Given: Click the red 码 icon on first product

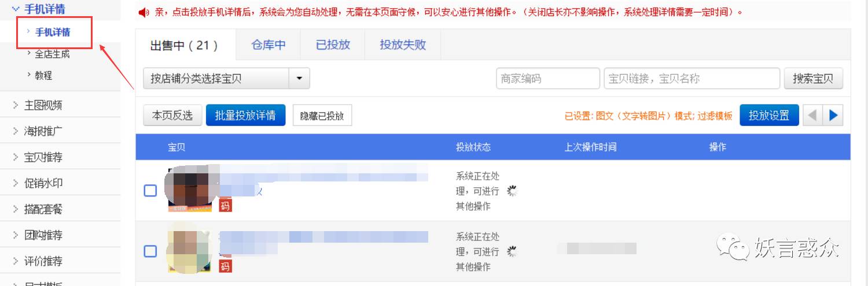Looking at the screenshot, I should coord(225,205).
